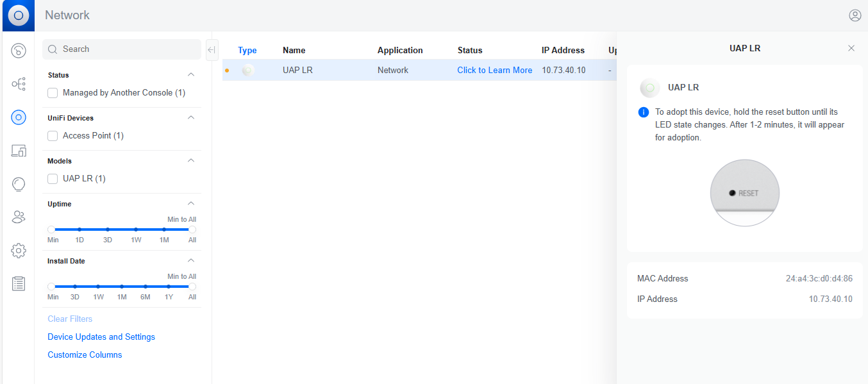The width and height of the screenshot is (868, 384).
Task: Open Device Updates and Settings link
Action: click(x=101, y=337)
